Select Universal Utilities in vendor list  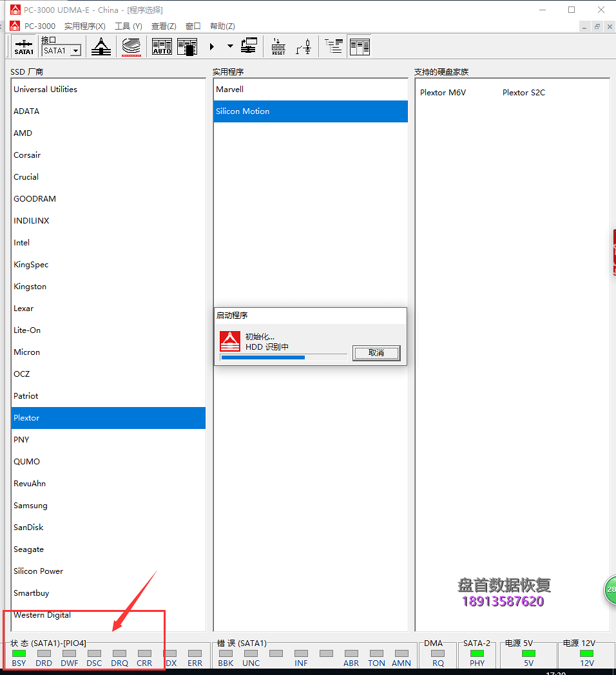point(108,89)
